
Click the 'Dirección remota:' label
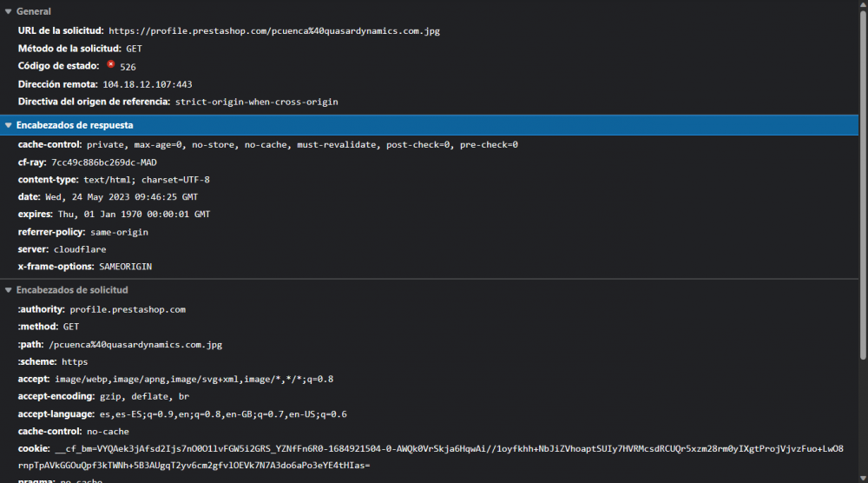57,85
